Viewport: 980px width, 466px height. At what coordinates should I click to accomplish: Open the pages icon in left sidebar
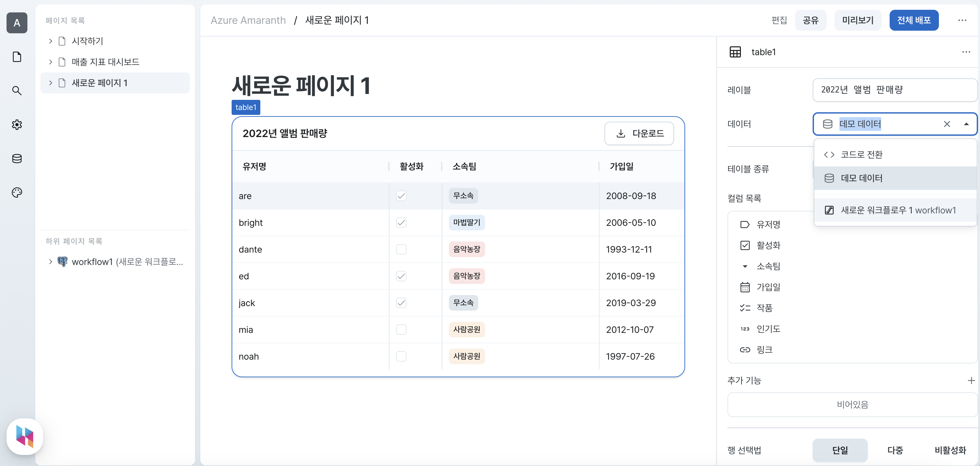pos(17,57)
